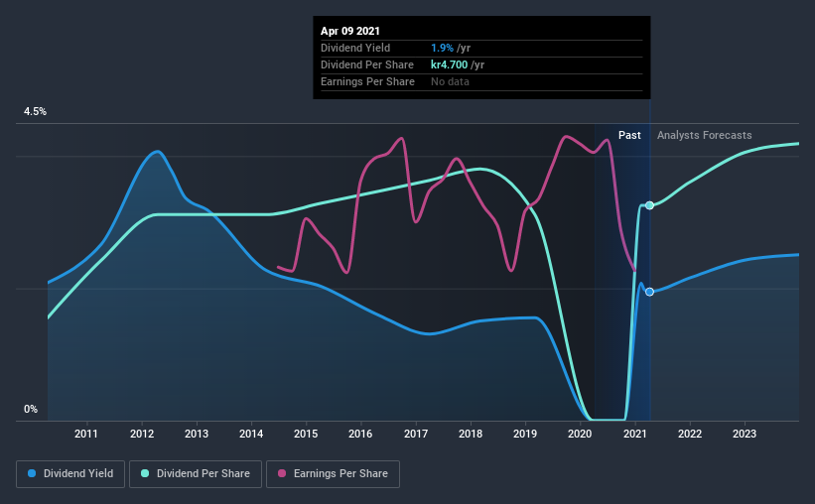Image resolution: width=815 pixels, height=504 pixels.
Task: Click the 2015 x-axis label
Action: (306, 434)
